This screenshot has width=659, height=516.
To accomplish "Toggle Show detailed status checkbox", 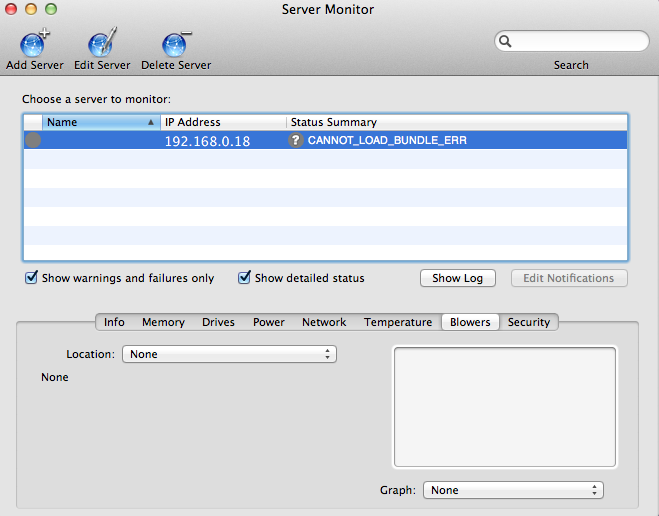I will 244,278.
